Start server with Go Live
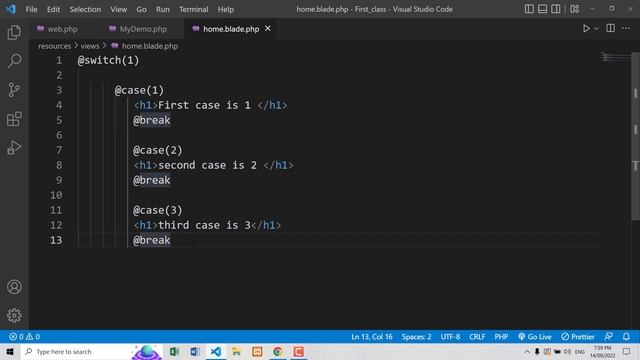 coord(535,337)
